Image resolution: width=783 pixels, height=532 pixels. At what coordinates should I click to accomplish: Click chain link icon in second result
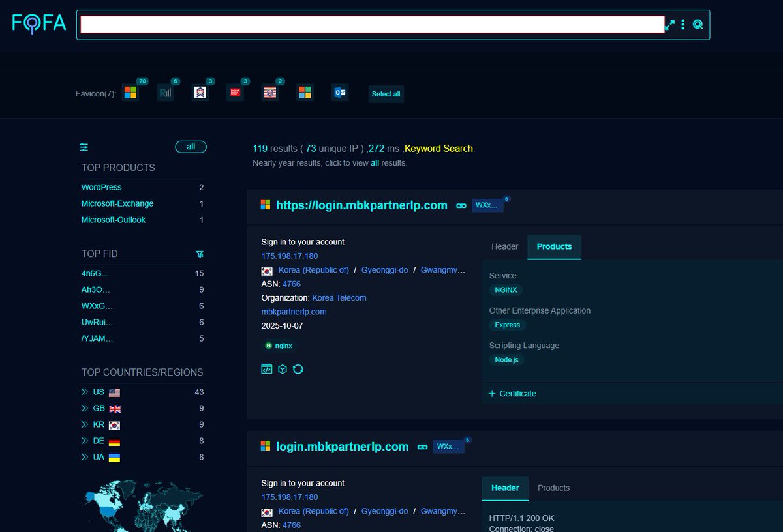[x=422, y=447]
